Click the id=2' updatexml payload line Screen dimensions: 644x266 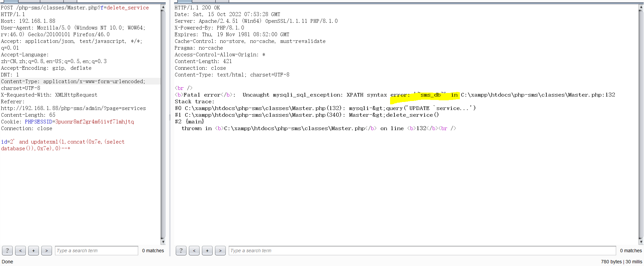(63, 142)
